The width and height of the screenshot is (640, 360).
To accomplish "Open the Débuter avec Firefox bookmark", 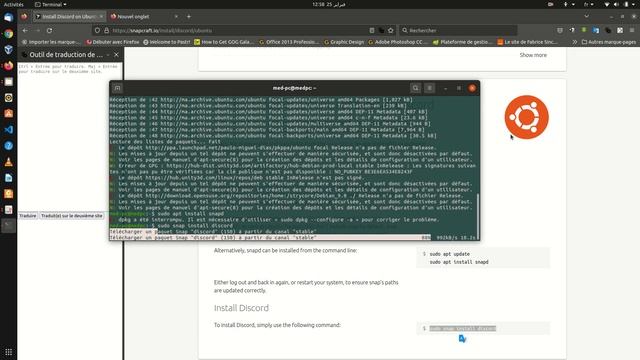I will pos(113,42).
